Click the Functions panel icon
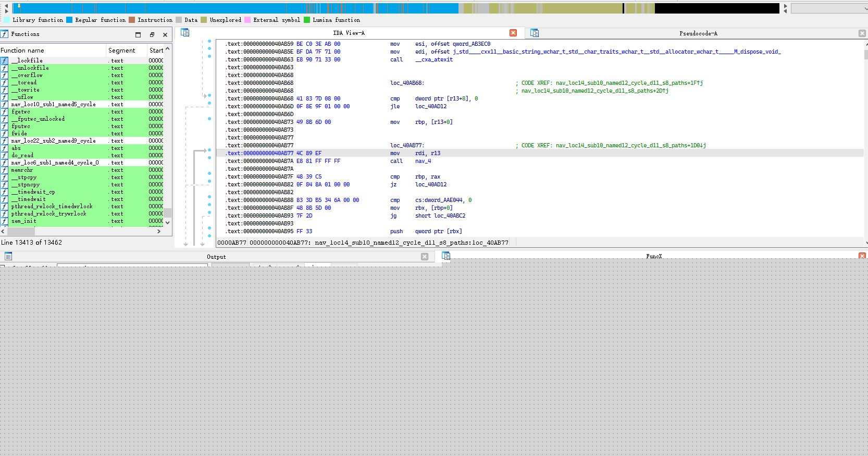This screenshot has height=456, width=868. click(5, 34)
